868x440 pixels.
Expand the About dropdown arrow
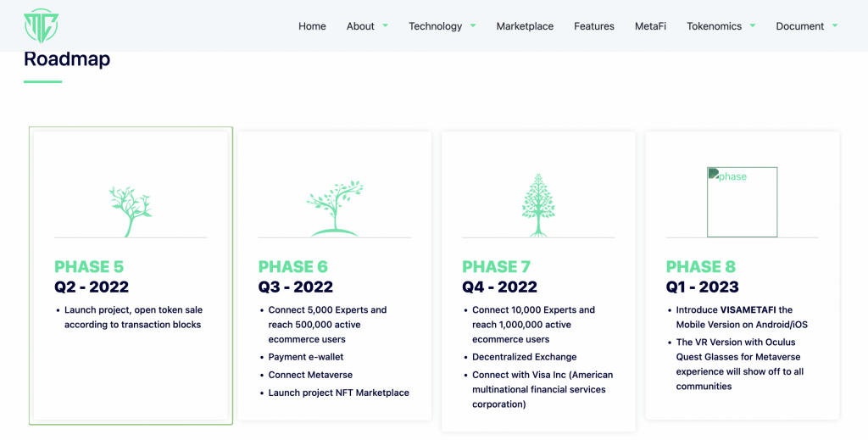[385, 25]
